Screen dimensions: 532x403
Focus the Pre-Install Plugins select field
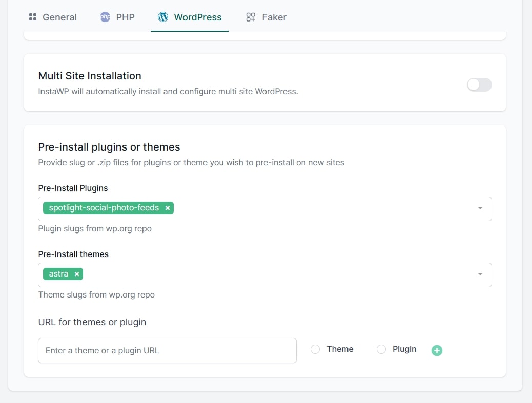[264, 209]
